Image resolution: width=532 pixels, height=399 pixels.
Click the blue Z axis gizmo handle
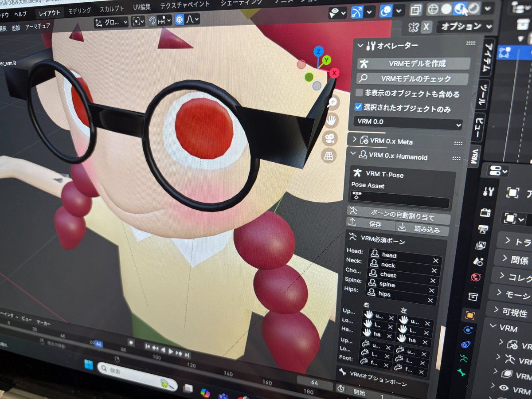pyautogui.click(x=318, y=51)
